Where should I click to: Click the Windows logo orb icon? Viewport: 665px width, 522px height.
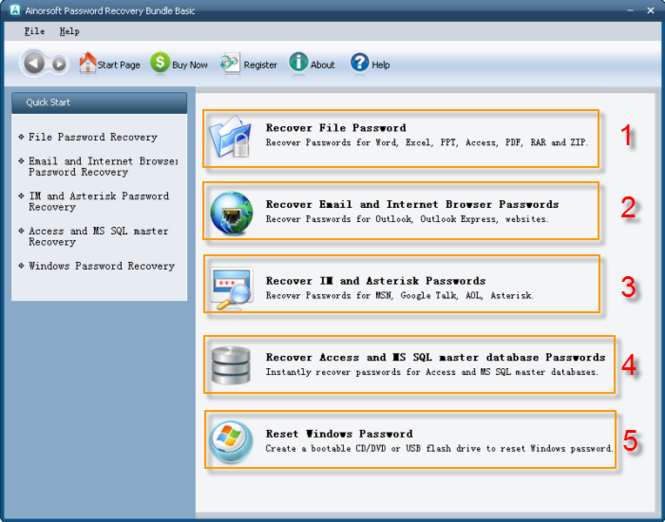tap(231, 441)
